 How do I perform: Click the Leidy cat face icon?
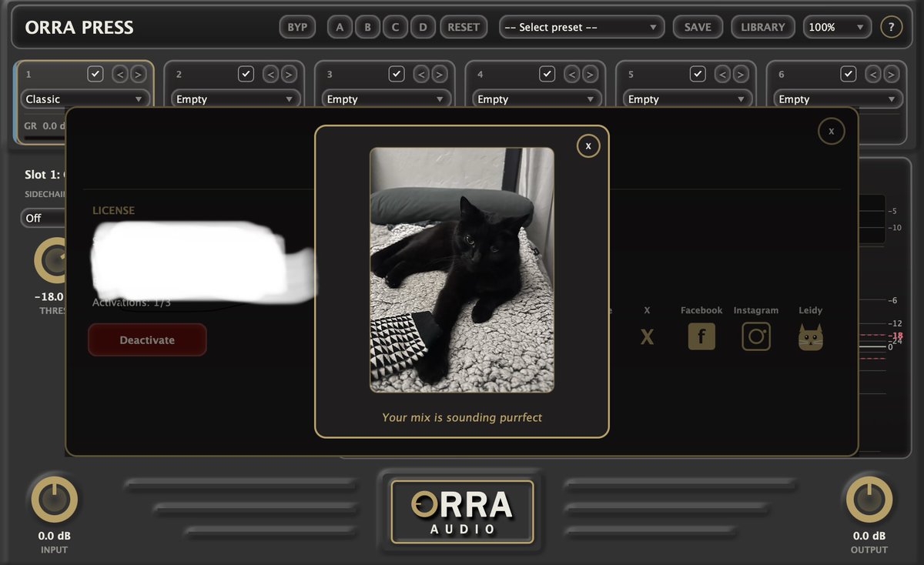[811, 337]
